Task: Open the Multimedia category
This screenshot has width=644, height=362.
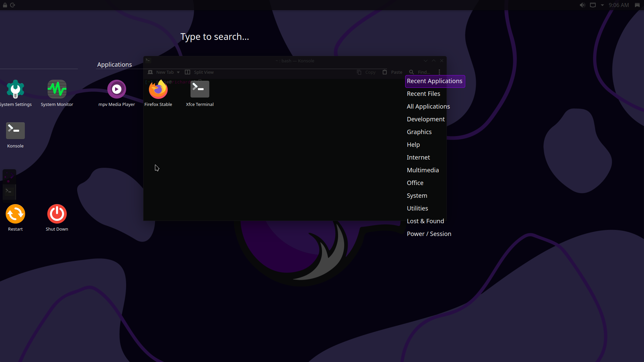Action: (x=423, y=170)
